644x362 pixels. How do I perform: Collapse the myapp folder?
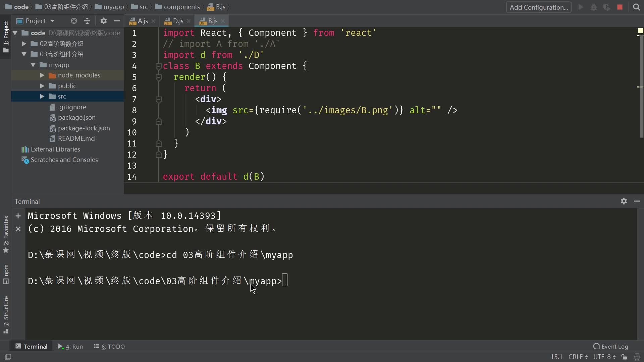pyautogui.click(x=33, y=65)
